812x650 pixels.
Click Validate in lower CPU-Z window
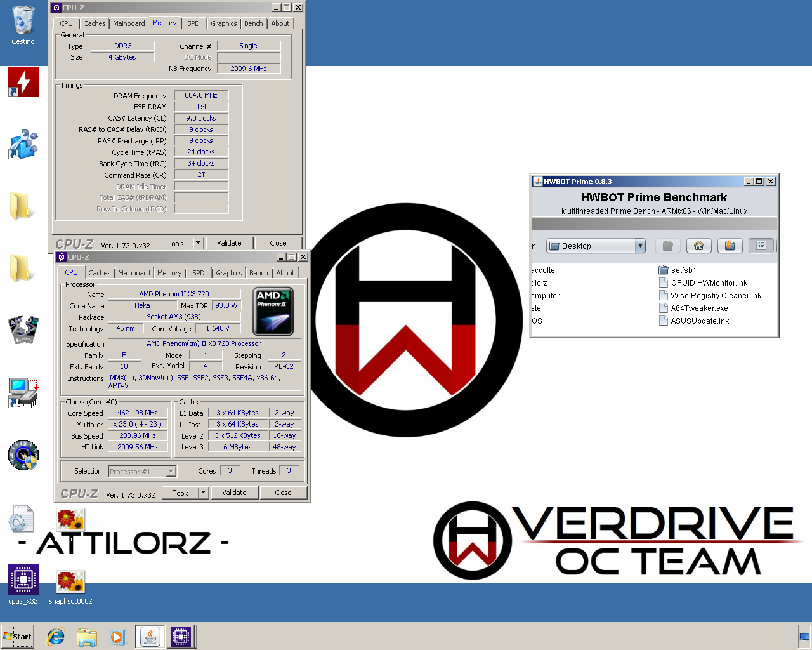pyautogui.click(x=234, y=493)
